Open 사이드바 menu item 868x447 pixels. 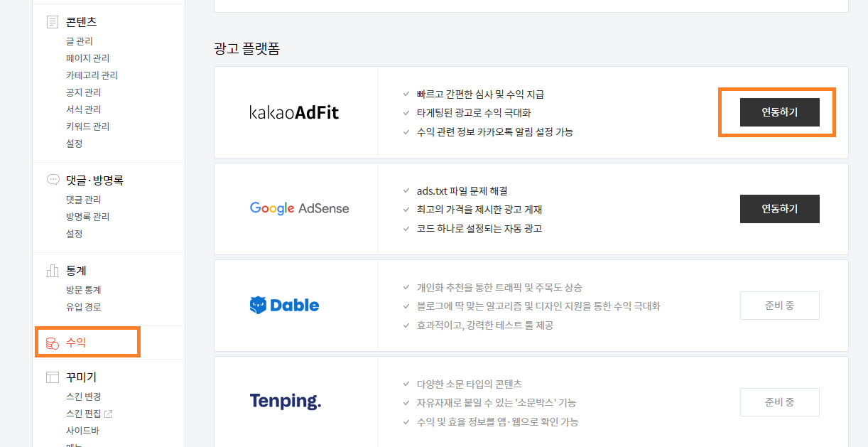pyautogui.click(x=82, y=431)
